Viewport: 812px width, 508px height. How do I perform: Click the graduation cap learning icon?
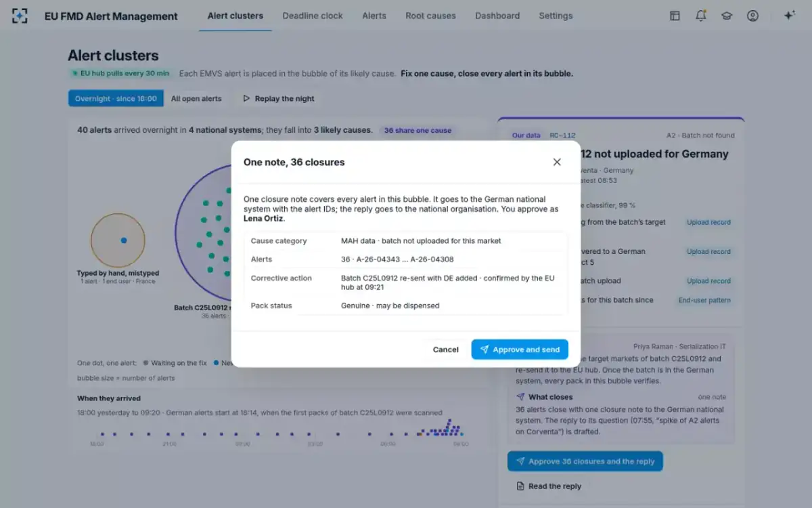tap(727, 16)
